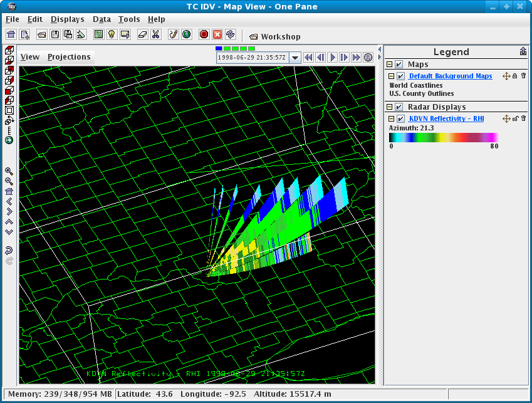This screenshot has height=403, width=532.
Task: Open KDVN Reflectivity - RHI link
Action: [x=446, y=119]
